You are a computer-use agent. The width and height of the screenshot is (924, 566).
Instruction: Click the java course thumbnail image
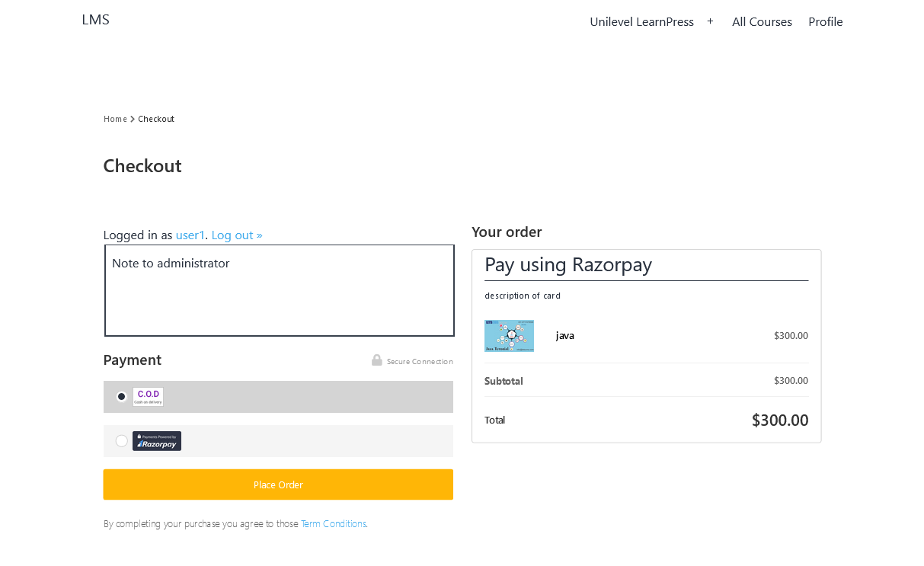pyautogui.click(x=509, y=336)
